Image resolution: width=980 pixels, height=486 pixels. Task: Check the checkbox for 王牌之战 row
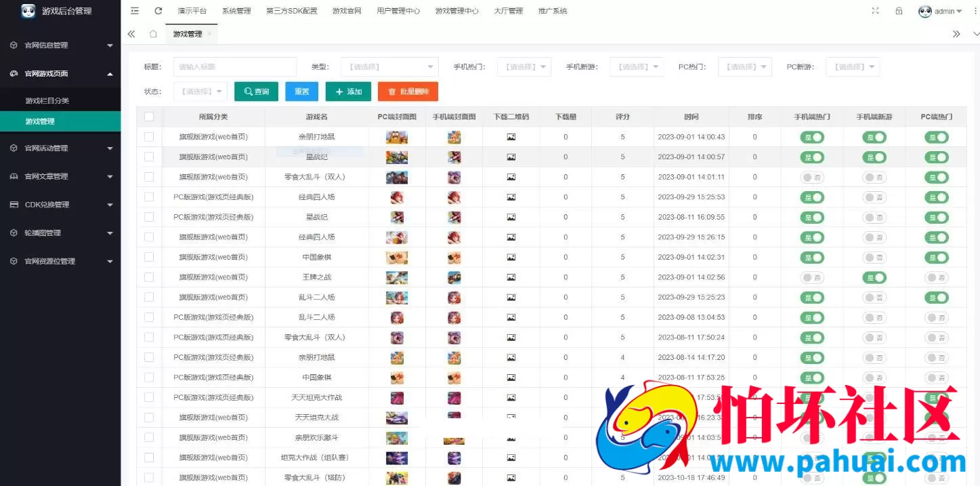tap(149, 277)
